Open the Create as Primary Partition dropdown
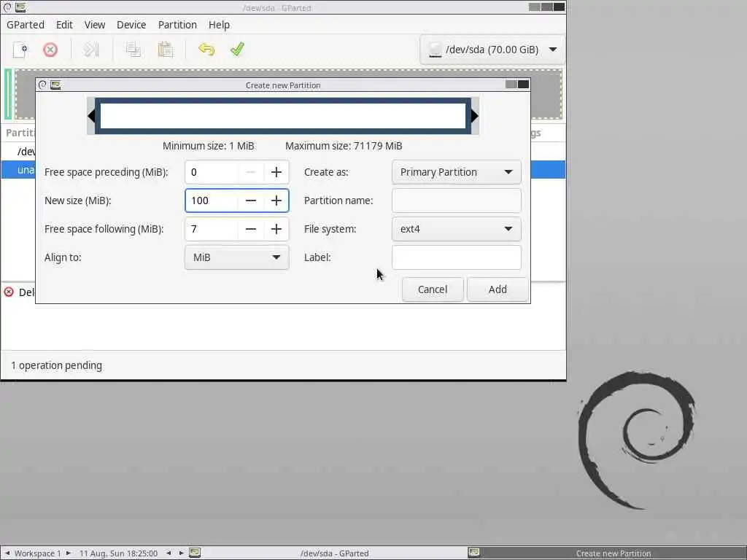747x560 pixels. coord(457,172)
